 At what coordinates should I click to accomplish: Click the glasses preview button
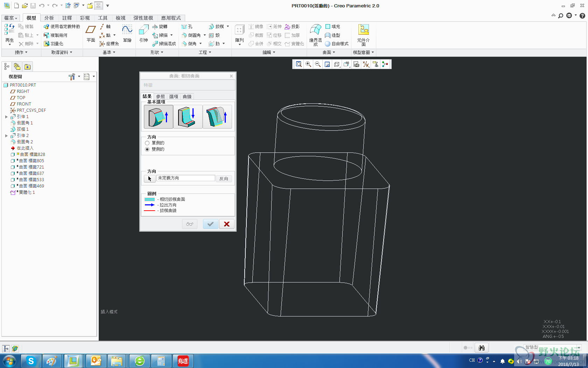[x=190, y=224]
